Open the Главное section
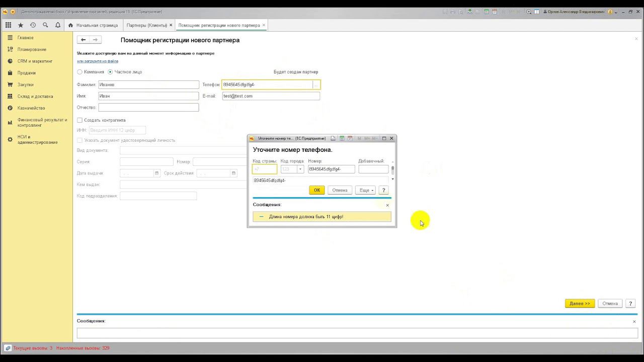 [x=26, y=38]
